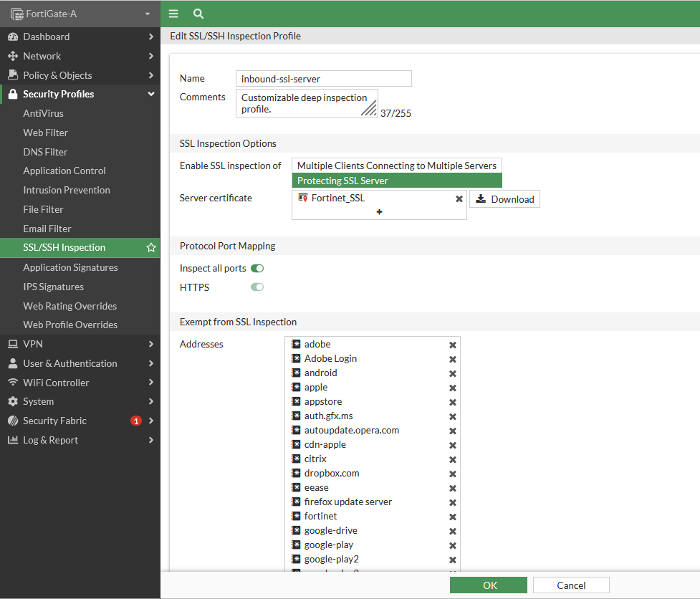Remove adobe from exempt addresses
The image size is (700, 599).
click(453, 345)
